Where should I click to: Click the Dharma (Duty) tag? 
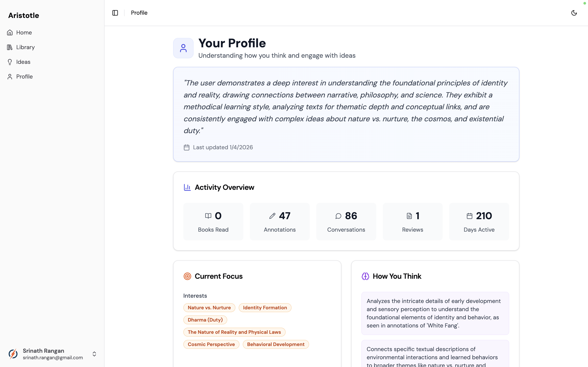pos(205,320)
